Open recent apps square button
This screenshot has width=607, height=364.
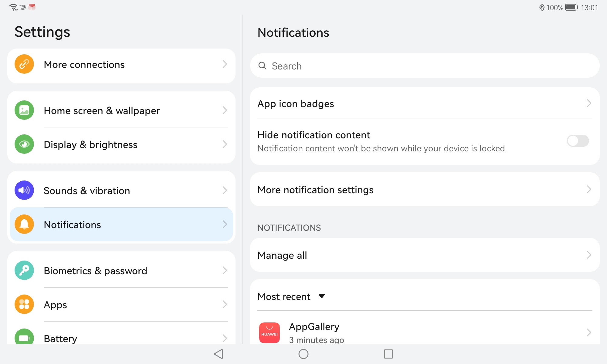click(388, 354)
